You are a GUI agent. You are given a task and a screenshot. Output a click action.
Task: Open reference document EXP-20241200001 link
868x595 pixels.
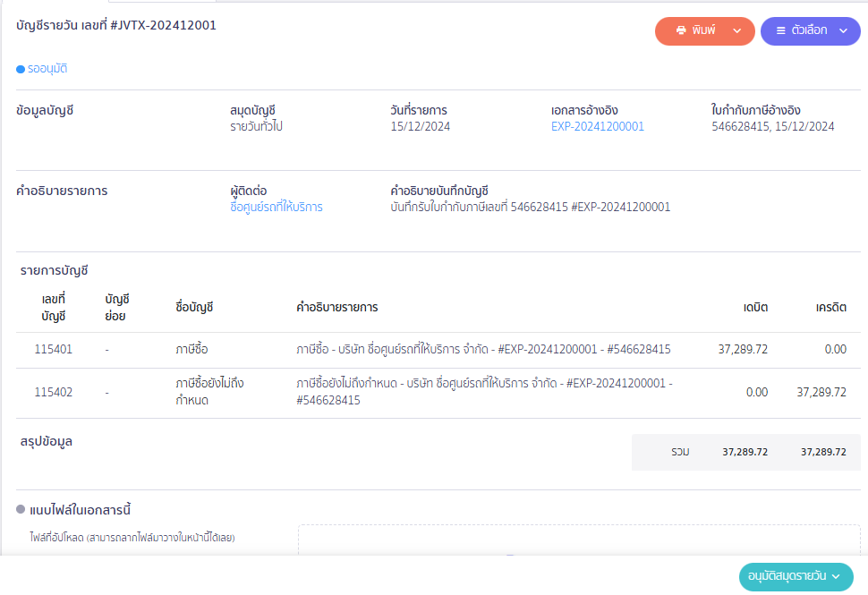click(597, 127)
